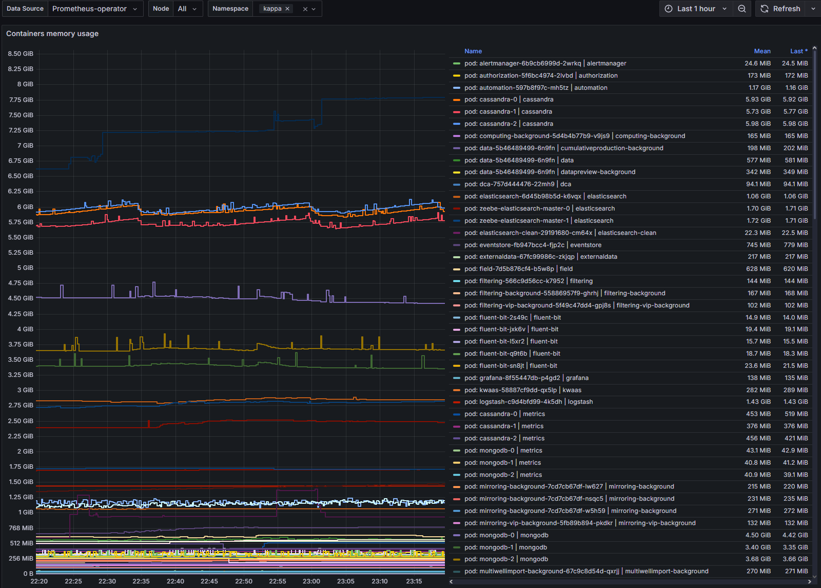Sort the legend by Last column

click(797, 51)
